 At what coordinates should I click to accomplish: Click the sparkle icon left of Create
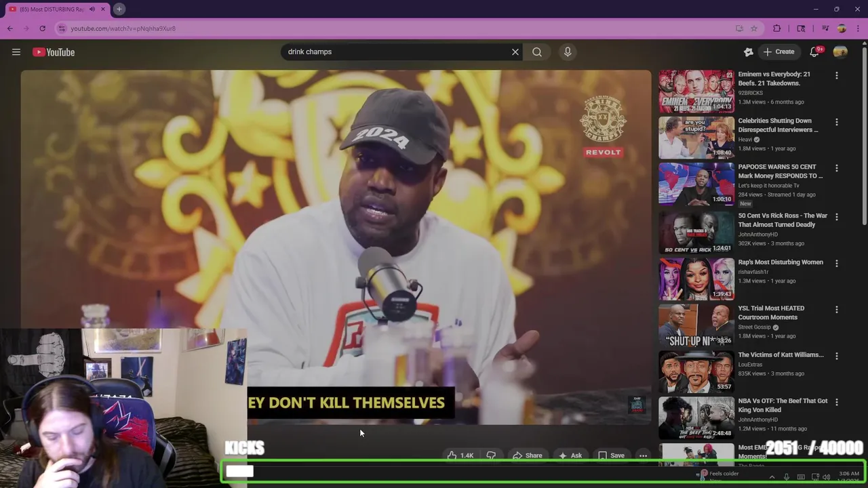coord(749,52)
